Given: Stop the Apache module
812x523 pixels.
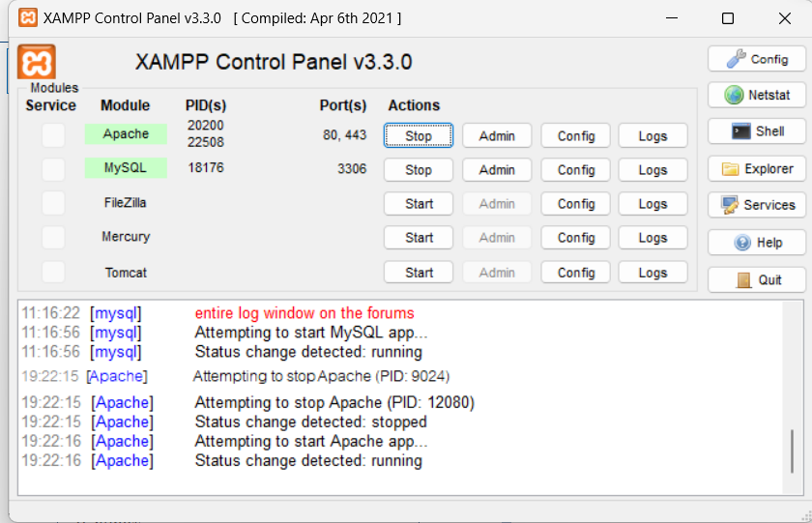Looking at the screenshot, I should point(419,136).
